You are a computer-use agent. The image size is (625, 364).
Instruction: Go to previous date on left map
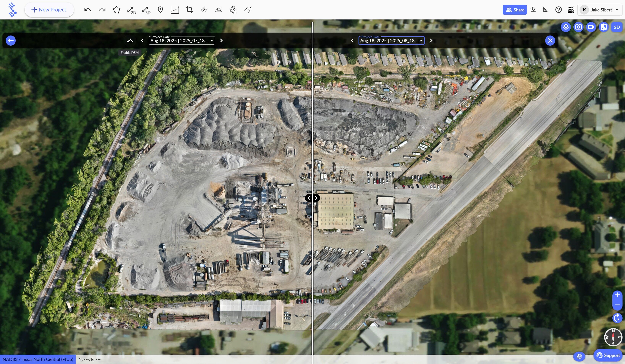point(142,40)
